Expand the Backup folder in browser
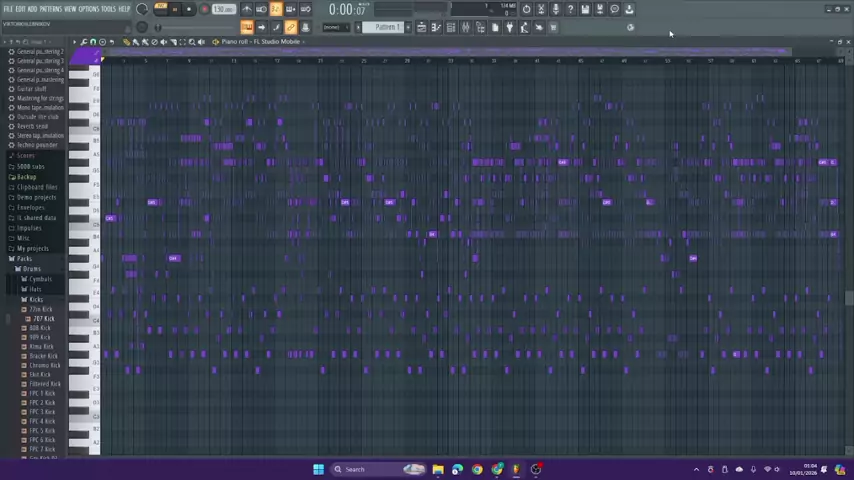 pyautogui.click(x=26, y=177)
